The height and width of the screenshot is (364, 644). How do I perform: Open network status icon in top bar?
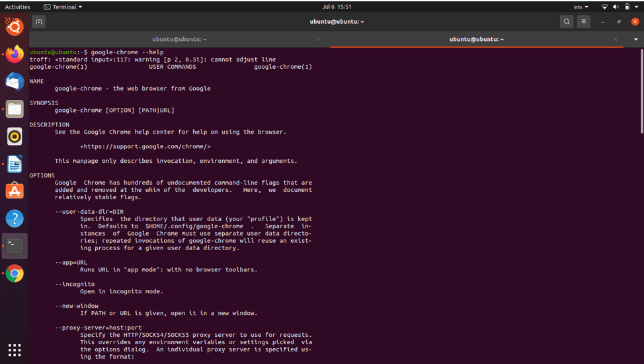click(604, 7)
